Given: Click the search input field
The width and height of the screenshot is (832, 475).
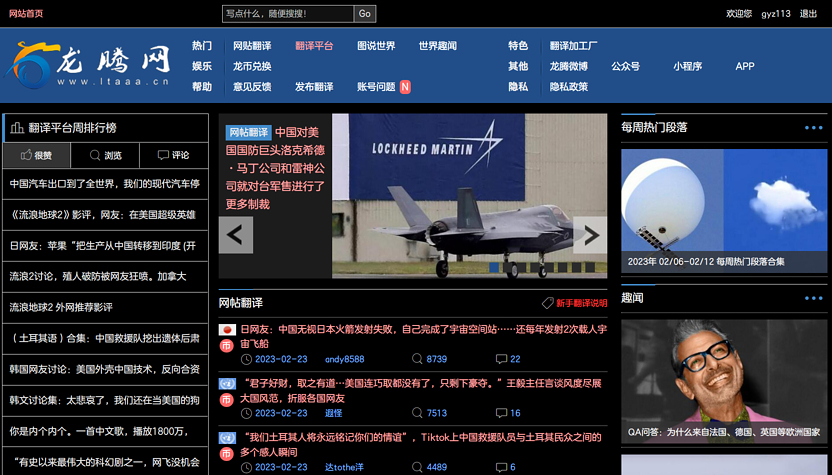Looking at the screenshot, I should 288,14.
